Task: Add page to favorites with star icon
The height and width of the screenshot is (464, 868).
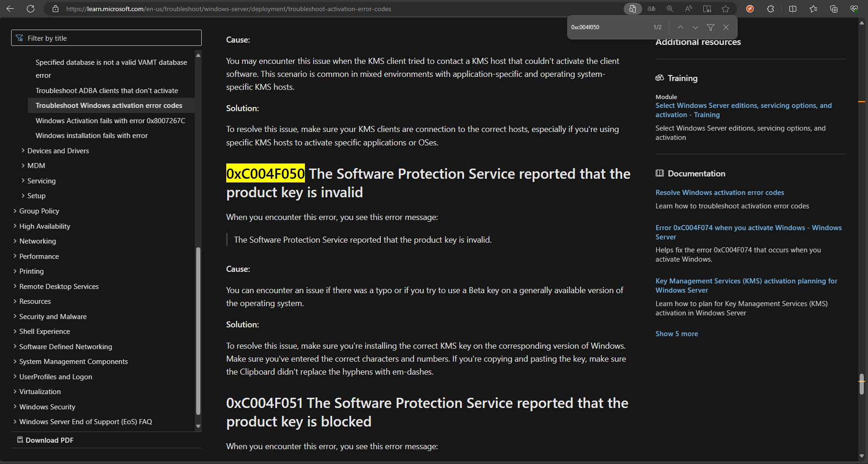Action: 725,9
